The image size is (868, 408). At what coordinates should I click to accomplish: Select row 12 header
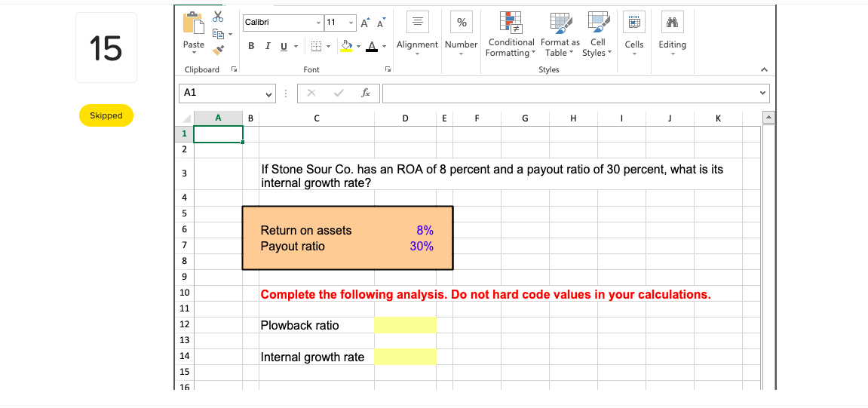(x=184, y=324)
